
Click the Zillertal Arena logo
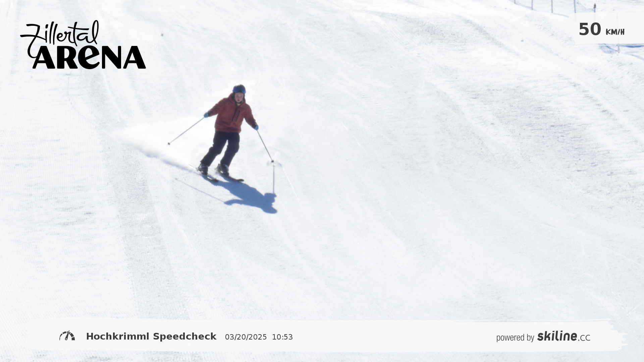(x=83, y=45)
